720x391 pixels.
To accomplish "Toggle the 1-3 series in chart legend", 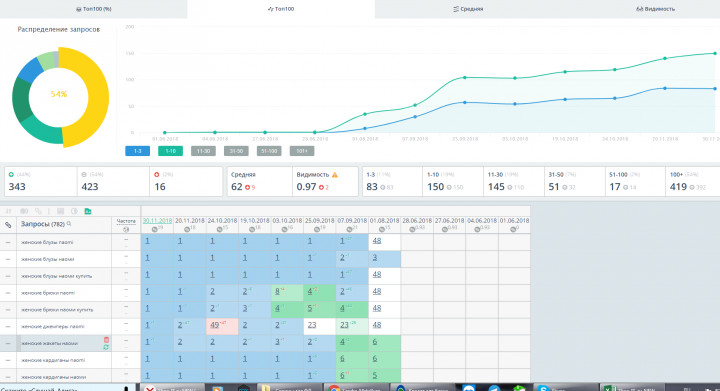I will pos(137,151).
